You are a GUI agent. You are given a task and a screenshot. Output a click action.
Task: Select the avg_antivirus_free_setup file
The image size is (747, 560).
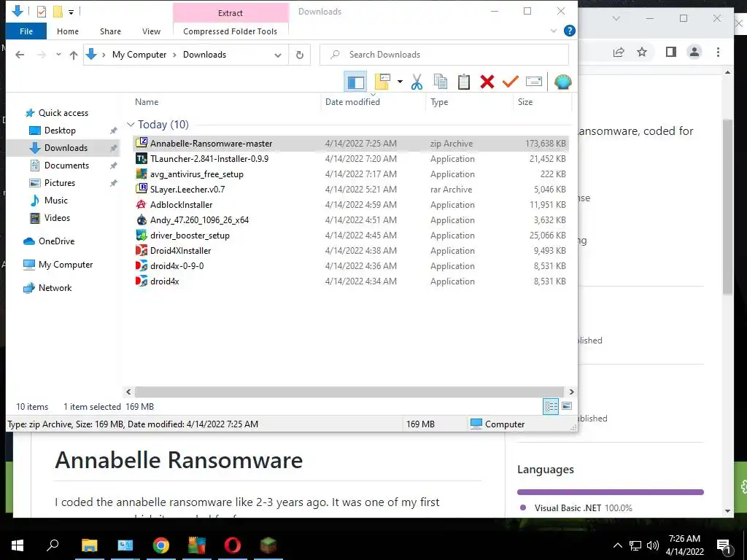pyautogui.click(x=351, y=174)
